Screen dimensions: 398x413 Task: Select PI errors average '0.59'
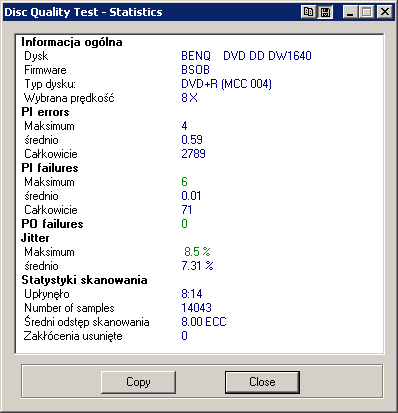pos(192,140)
